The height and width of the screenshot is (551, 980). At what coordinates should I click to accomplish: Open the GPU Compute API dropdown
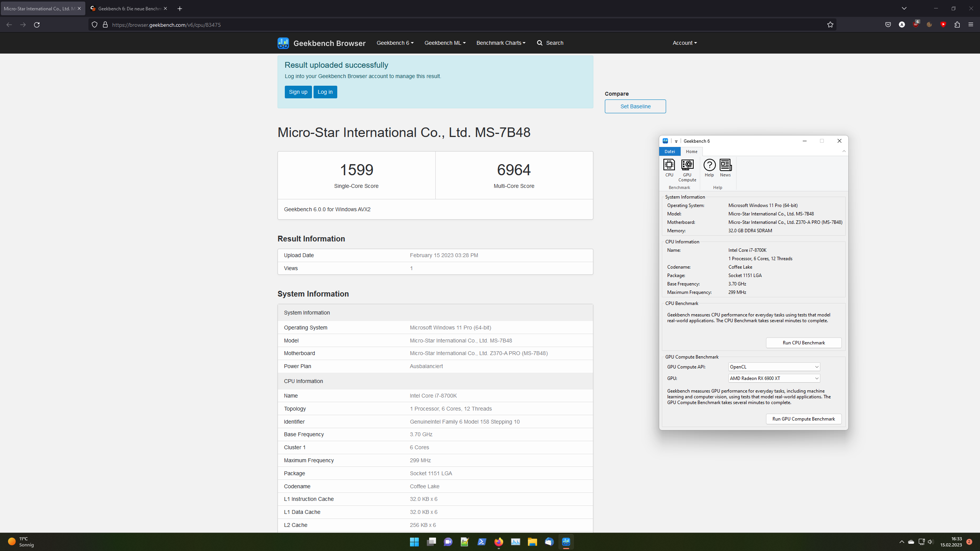pos(774,367)
